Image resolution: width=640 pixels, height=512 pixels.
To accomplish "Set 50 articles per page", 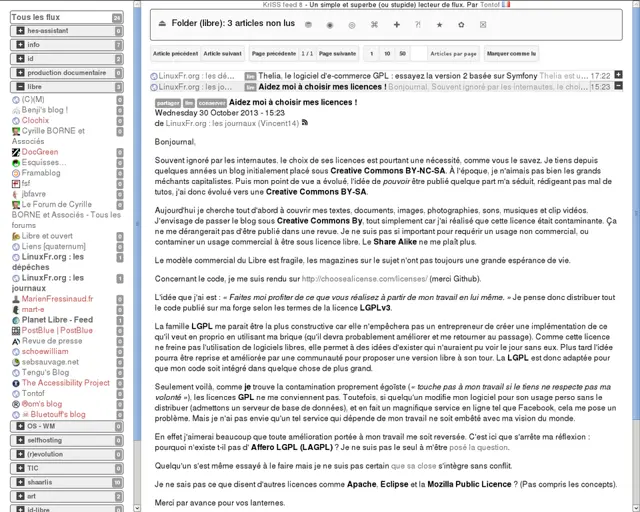I will 402,53.
